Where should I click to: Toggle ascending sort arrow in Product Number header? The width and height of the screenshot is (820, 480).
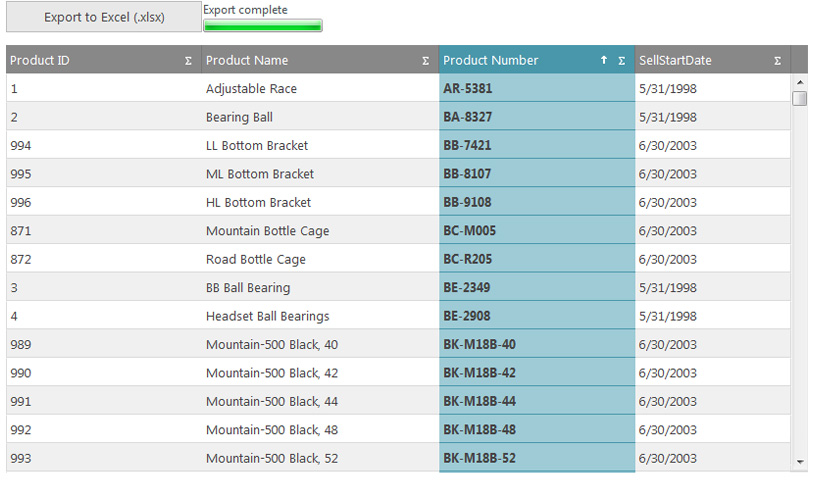pos(604,60)
